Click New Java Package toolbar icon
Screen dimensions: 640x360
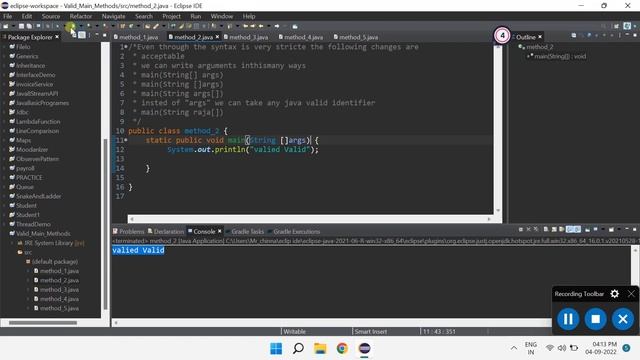[x=122, y=26]
